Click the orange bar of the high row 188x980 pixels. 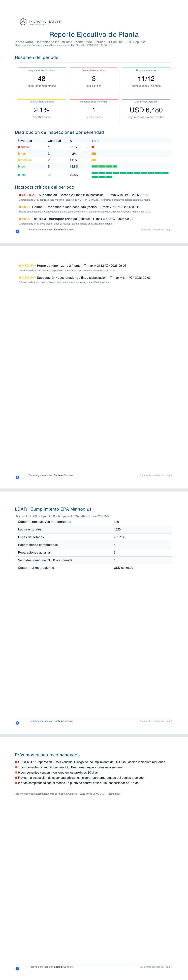(x=94, y=154)
